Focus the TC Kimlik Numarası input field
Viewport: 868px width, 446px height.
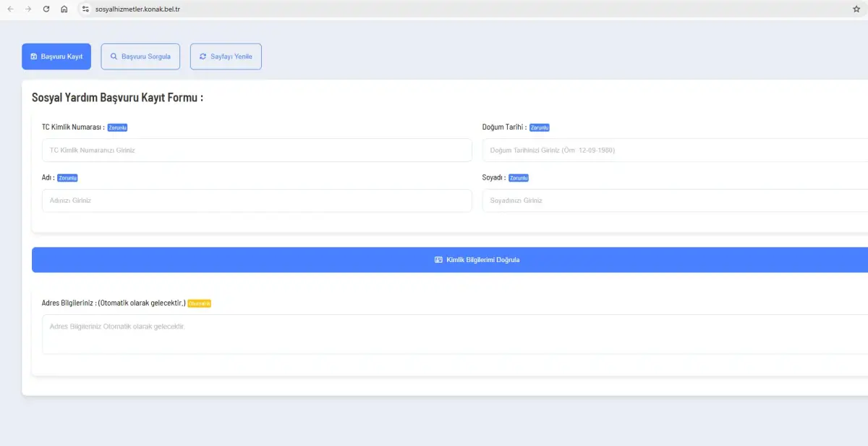(257, 151)
